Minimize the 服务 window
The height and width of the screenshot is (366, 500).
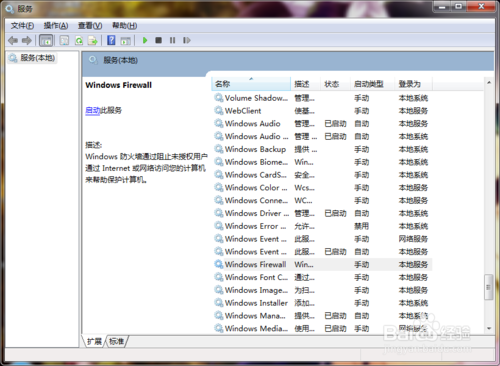click(x=442, y=6)
